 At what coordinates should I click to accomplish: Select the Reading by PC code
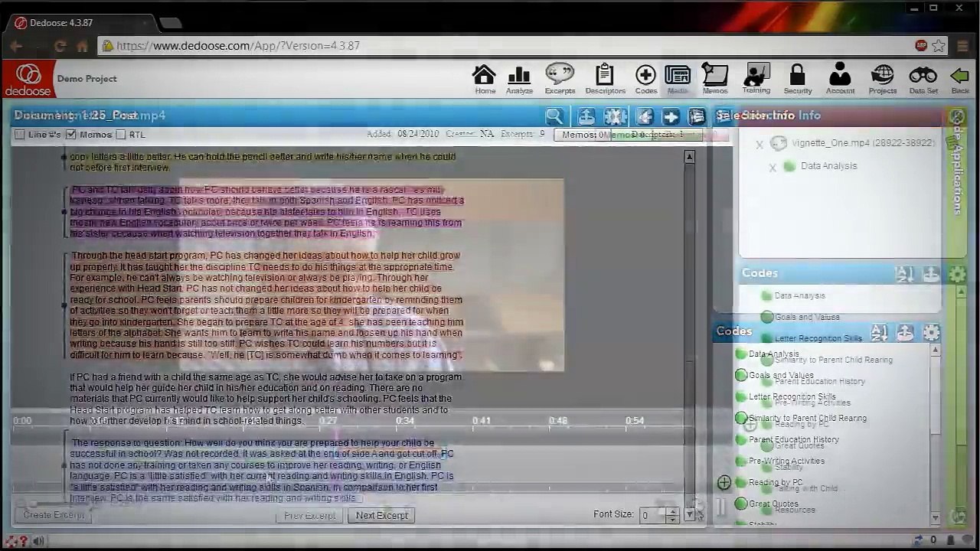776,483
